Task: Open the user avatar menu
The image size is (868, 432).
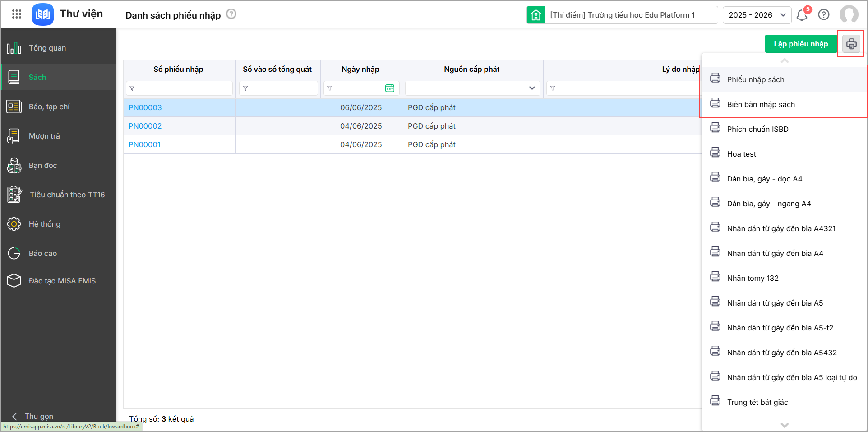Action: [x=849, y=14]
